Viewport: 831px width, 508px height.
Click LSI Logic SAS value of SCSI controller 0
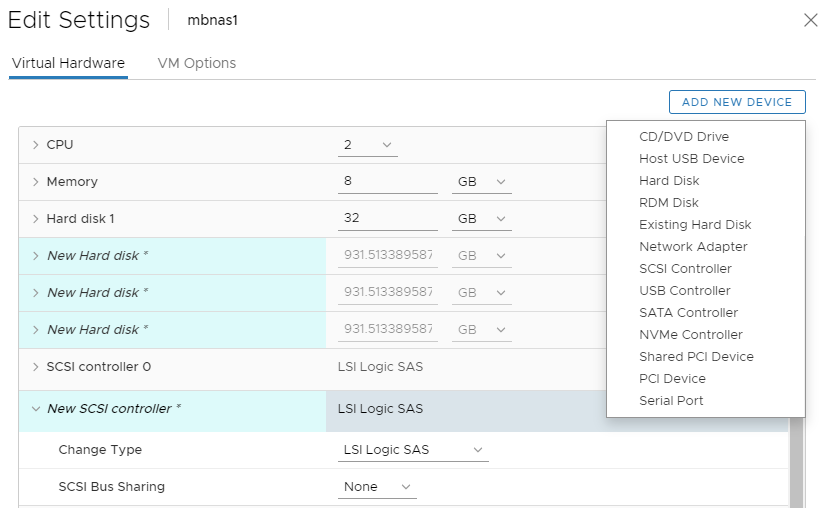pyautogui.click(x=381, y=367)
